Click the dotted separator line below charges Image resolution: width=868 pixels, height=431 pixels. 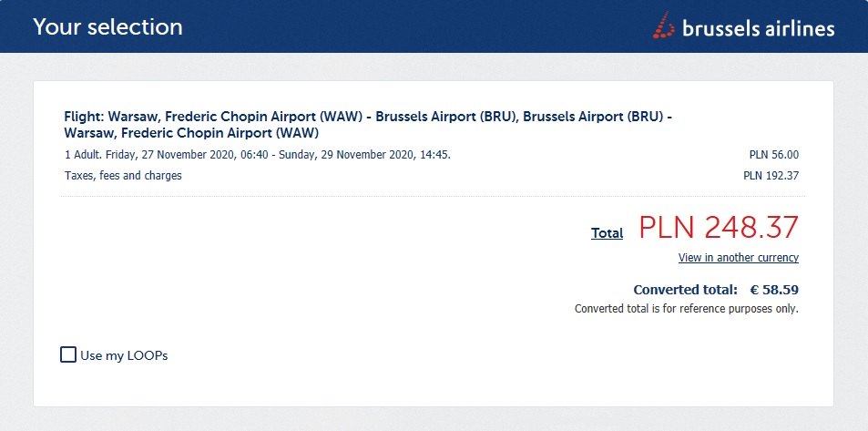click(433, 196)
